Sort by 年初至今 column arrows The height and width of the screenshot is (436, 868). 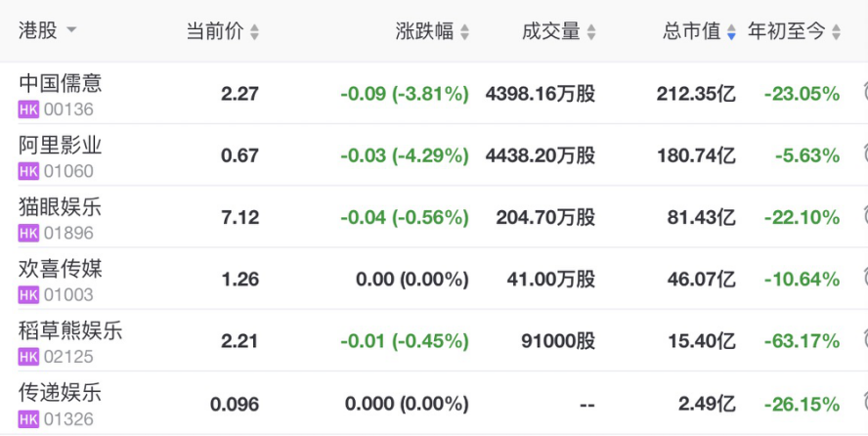[x=836, y=32]
